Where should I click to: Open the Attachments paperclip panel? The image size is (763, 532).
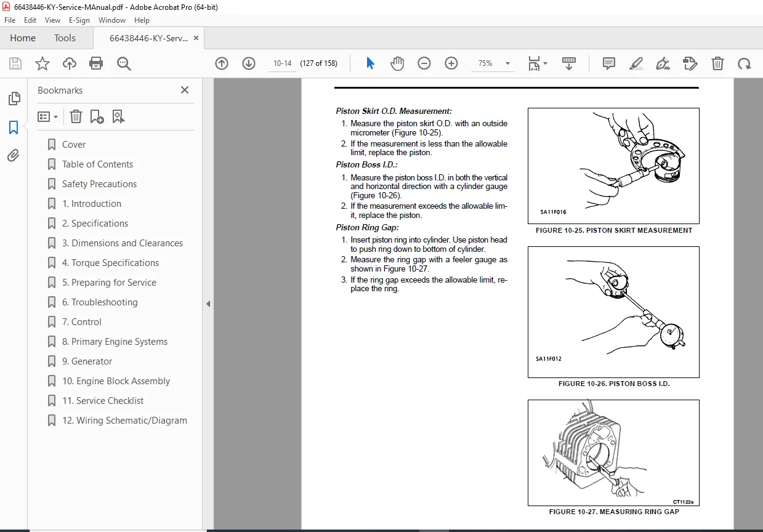(x=14, y=155)
